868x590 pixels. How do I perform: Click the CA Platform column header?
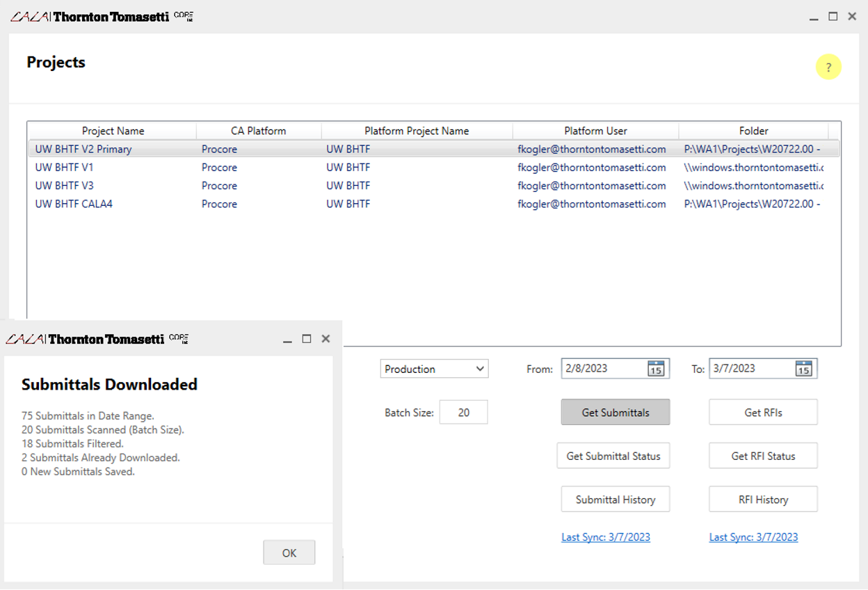coord(258,131)
